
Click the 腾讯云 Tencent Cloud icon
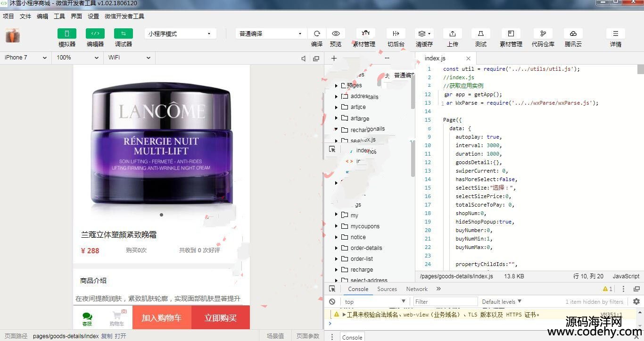click(x=573, y=33)
